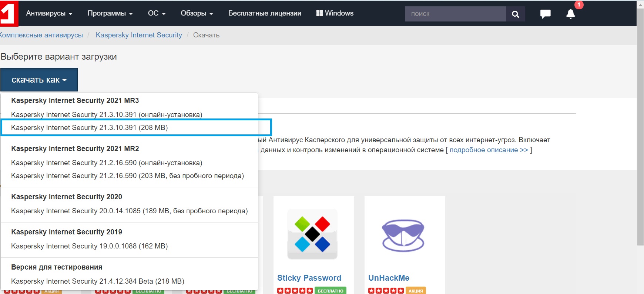
Task: Focus the поиск search input field
Action: 455,14
